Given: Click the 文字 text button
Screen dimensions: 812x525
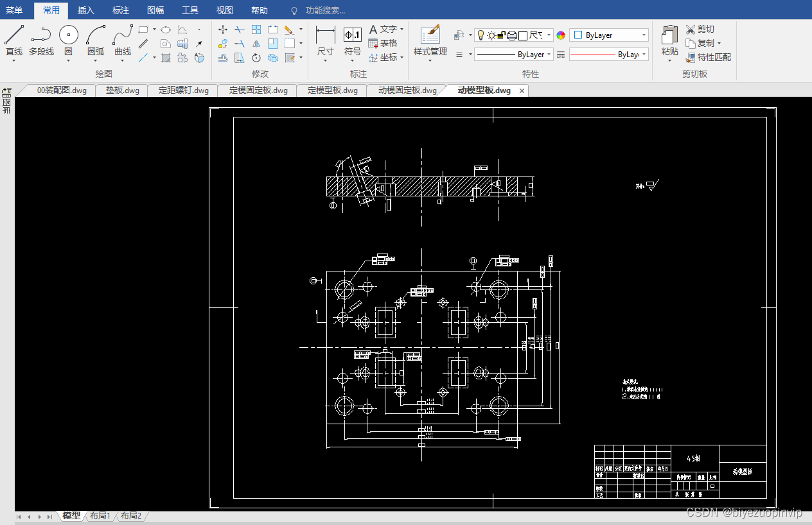Looking at the screenshot, I should coord(383,29).
